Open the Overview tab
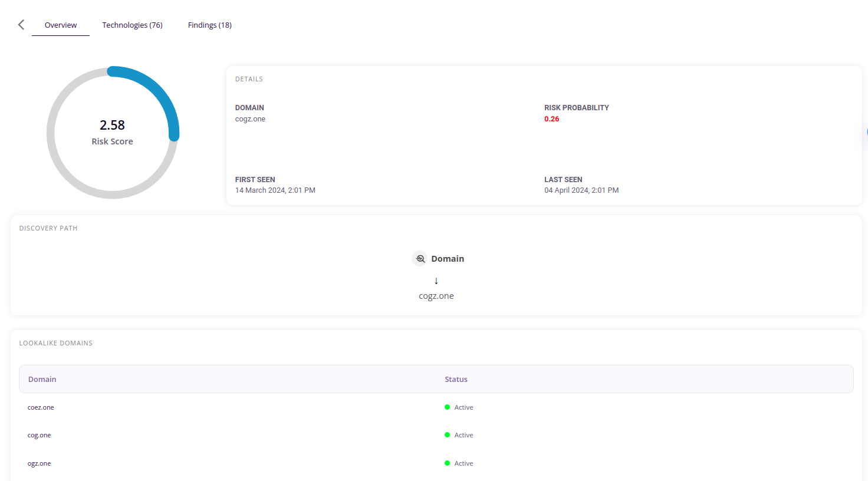868x481 pixels. 61,25
